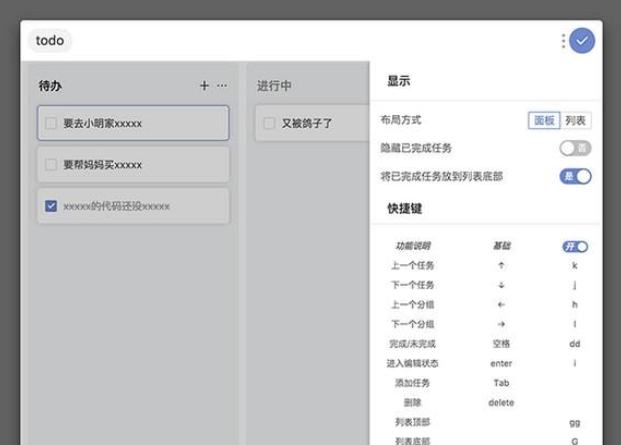The image size is (621, 445).
Task: Check the 又被鸽子了 task checkbox
Action: pos(269,123)
